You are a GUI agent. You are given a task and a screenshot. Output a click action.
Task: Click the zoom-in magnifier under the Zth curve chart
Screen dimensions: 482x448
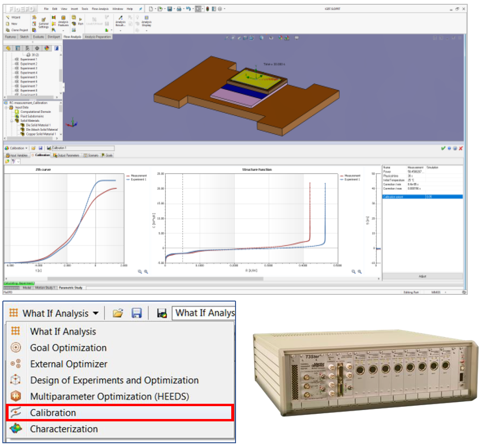[146, 272]
